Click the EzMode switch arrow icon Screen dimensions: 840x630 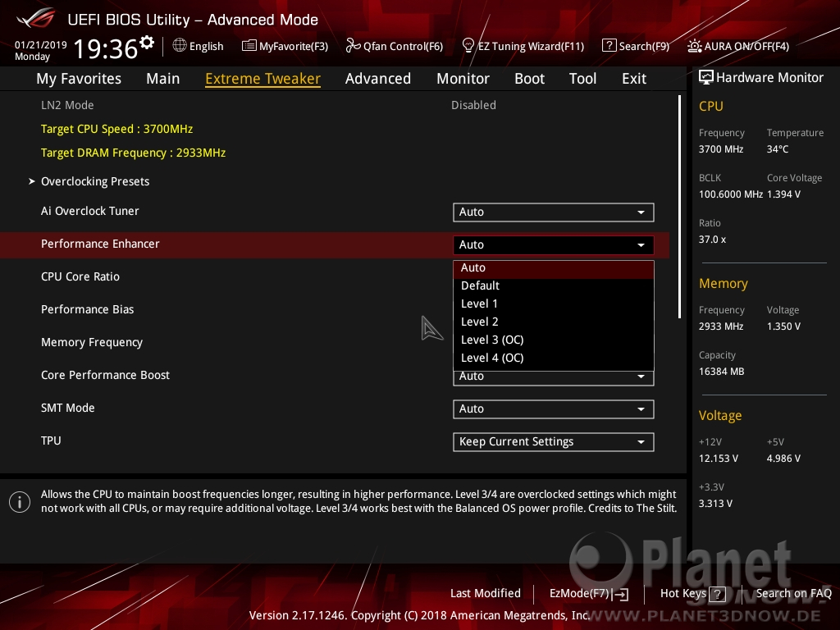620,594
